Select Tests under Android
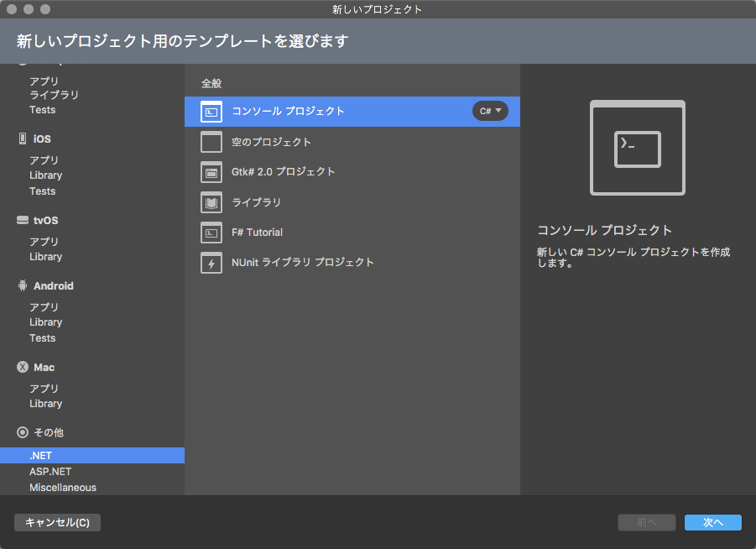Image resolution: width=756 pixels, height=549 pixels. tap(43, 338)
